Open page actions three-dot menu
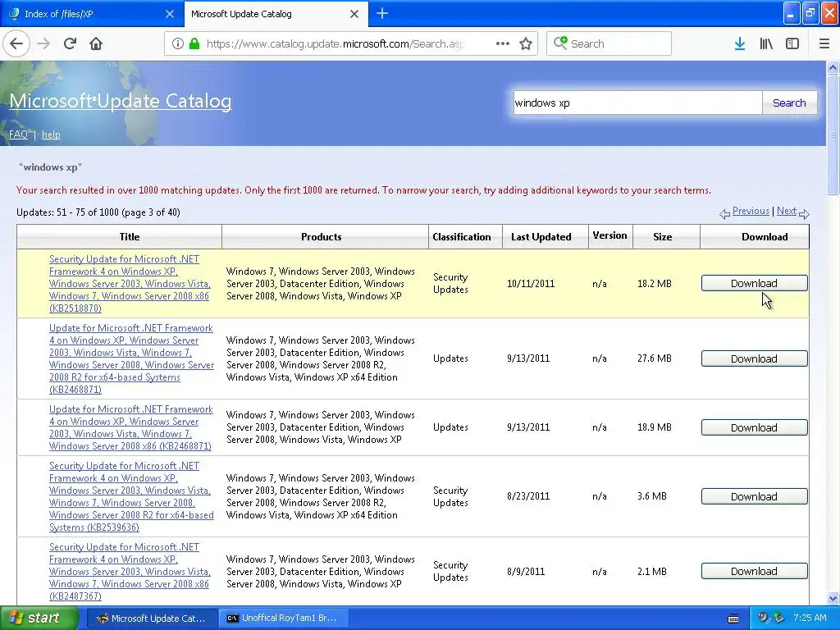The width and height of the screenshot is (840, 630). pyautogui.click(x=503, y=44)
